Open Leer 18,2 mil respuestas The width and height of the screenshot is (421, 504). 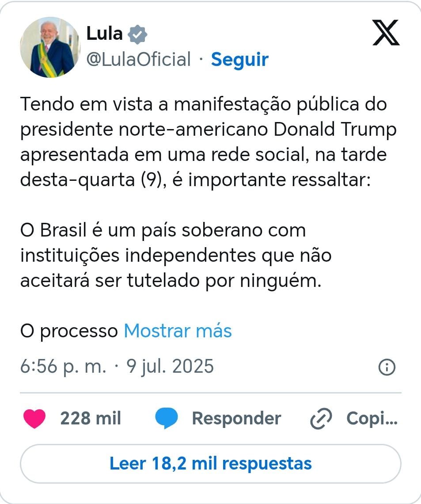[210, 464]
